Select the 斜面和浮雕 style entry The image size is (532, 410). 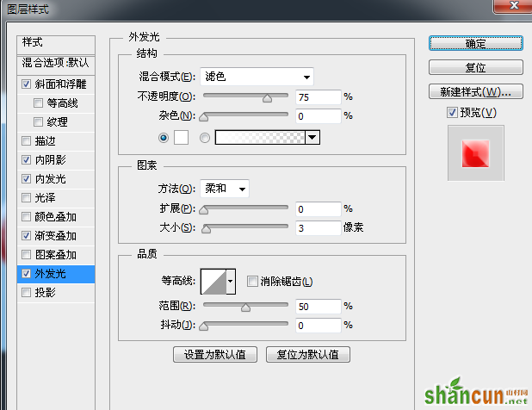click(x=61, y=84)
